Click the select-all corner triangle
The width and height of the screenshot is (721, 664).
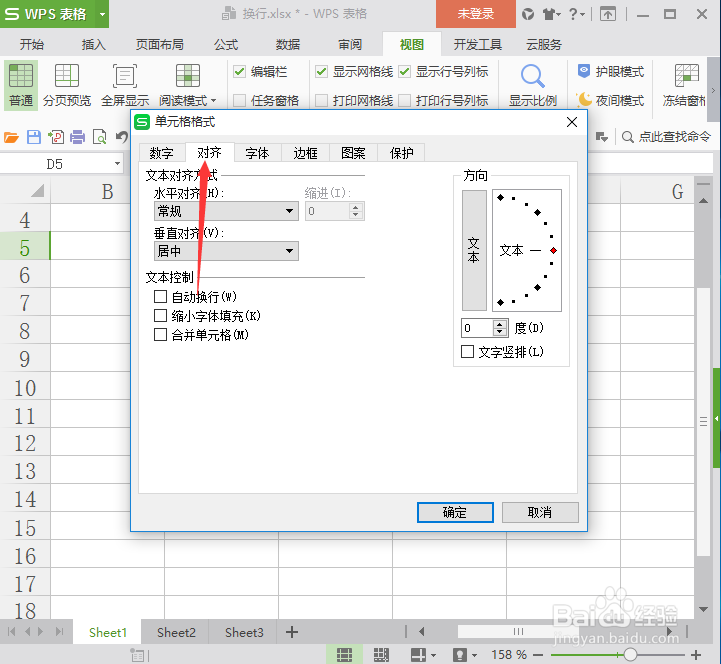point(38,190)
